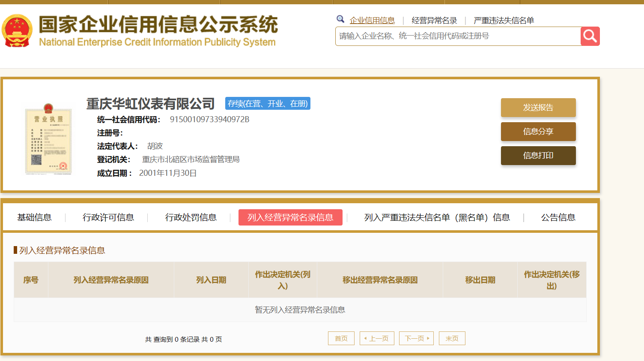The image size is (644, 361).
Task: Click the 信息打印 button
Action: (538, 156)
